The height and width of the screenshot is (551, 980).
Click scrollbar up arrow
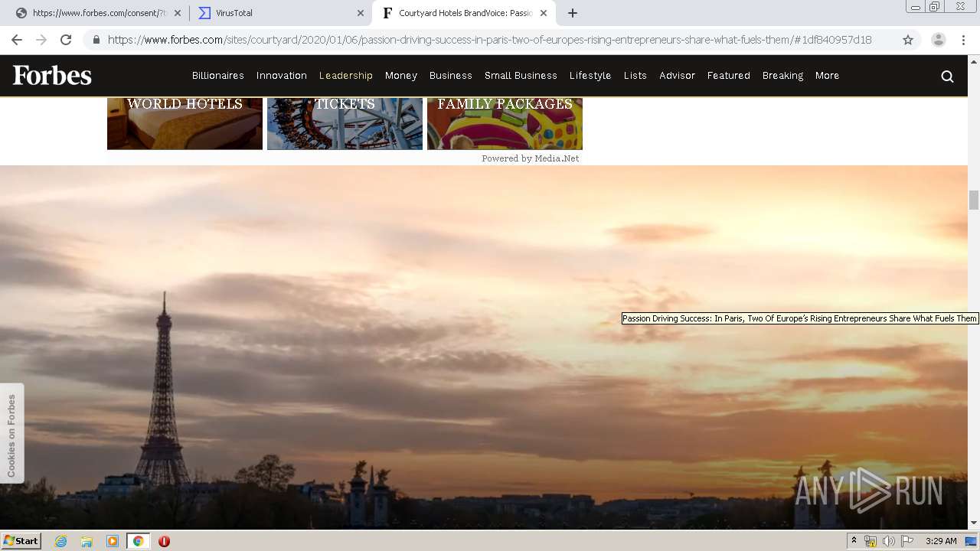[x=974, y=60]
